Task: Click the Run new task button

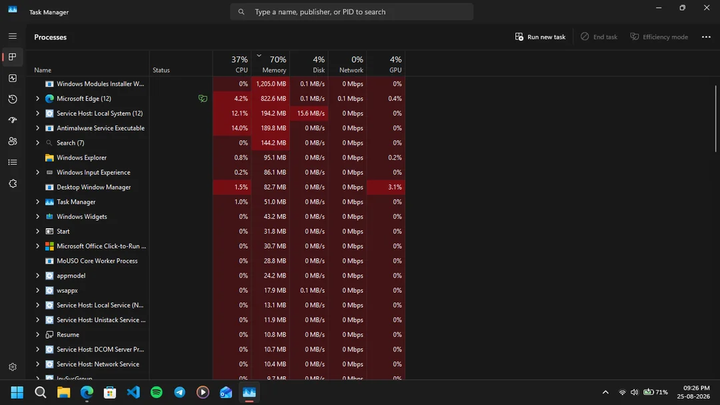Action: coord(540,37)
